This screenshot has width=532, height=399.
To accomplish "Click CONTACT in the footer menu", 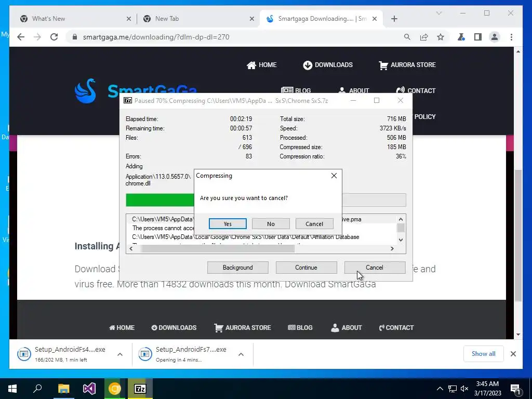I will tap(396, 328).
